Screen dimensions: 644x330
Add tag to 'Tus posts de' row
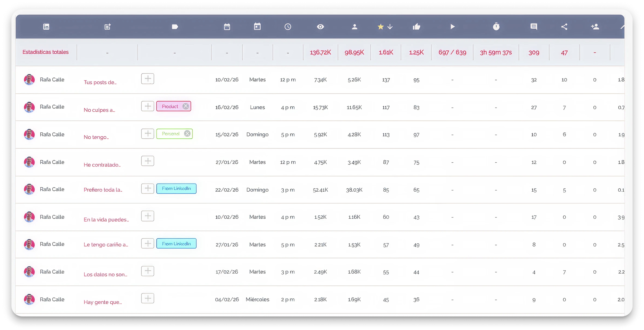coord(148,79)
